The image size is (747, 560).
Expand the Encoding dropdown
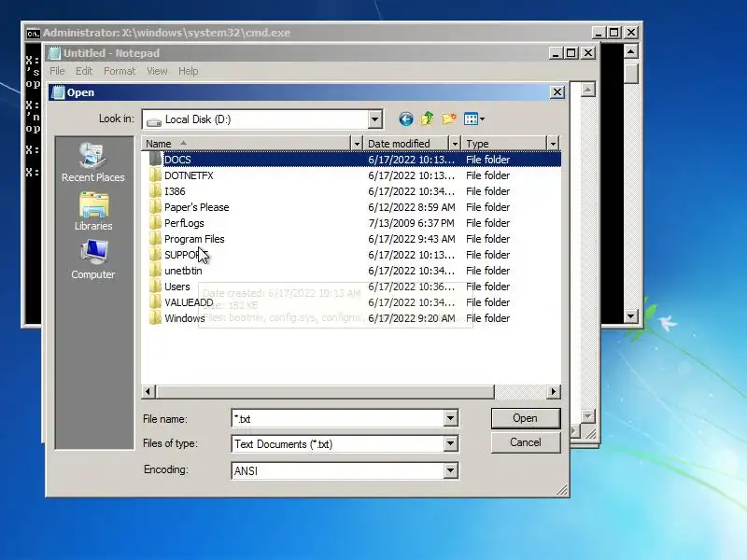pos(451,470)
